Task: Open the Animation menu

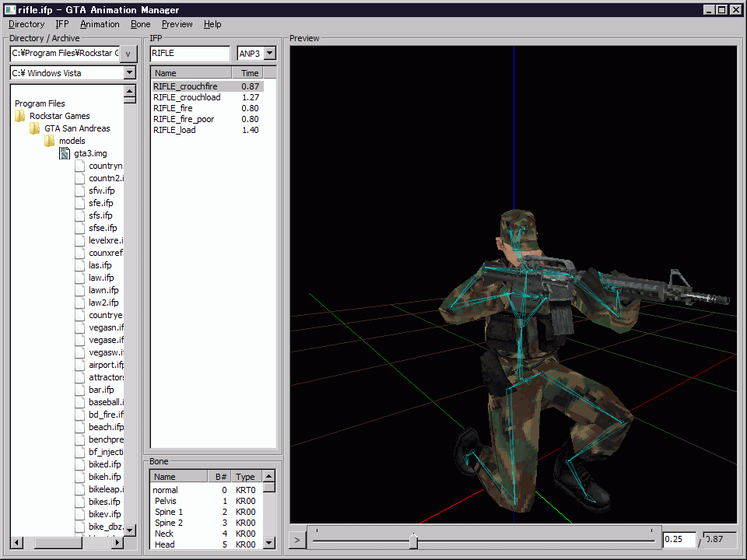Action: click(100, 24)
